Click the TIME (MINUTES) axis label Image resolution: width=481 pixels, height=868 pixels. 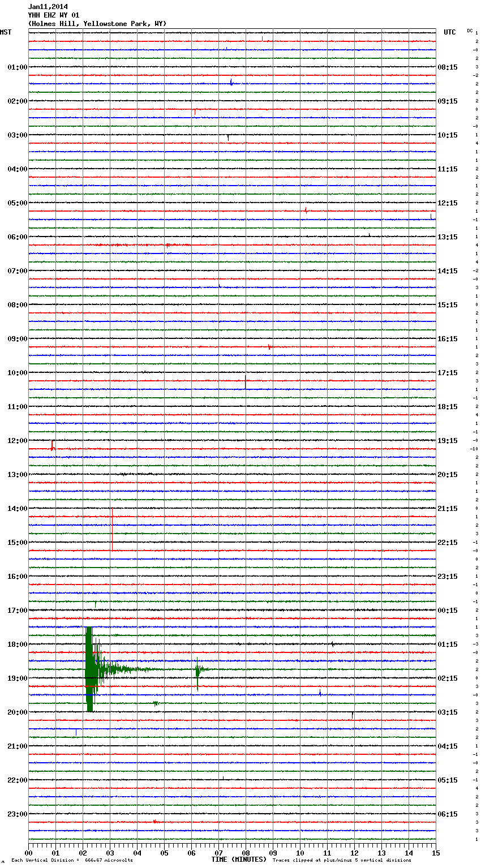coord(238,860)
